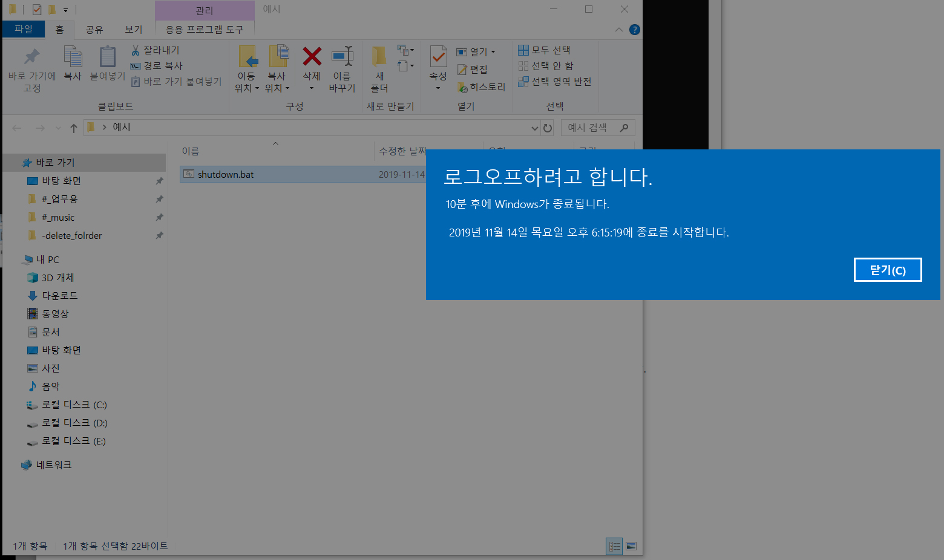Click 경로 복사 (copy path)
This screenshot has height=560, width=944.
click(156, 65)
